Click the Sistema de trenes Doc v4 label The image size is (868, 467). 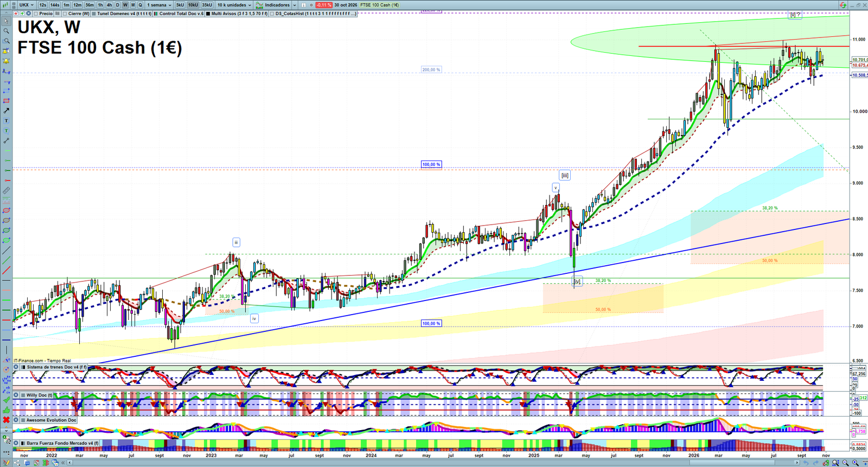57,367
